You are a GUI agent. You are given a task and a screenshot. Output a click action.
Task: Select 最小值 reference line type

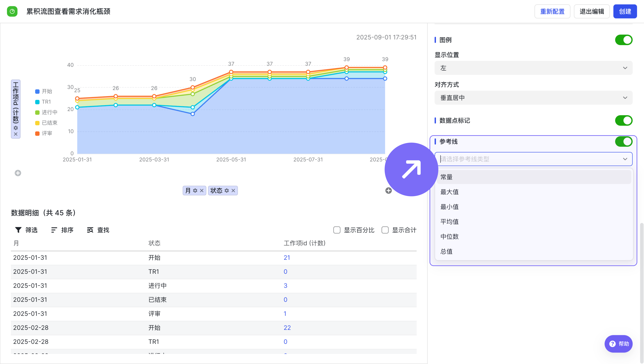533,207
